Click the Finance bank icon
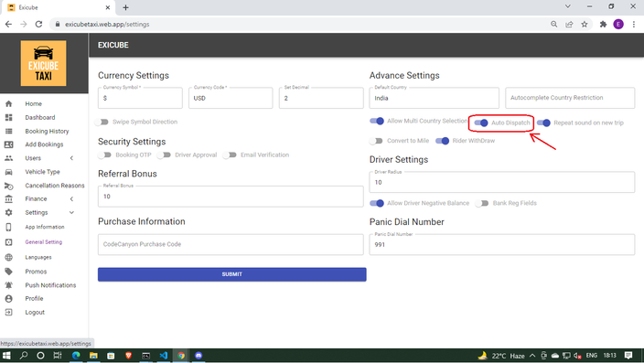 pyautogui.click(x=8, y=198)
